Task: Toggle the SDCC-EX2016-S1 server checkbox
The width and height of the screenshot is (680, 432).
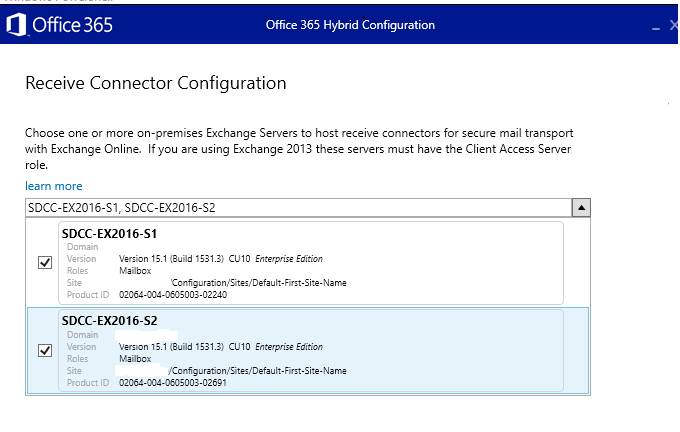Action: coord(44,262)
